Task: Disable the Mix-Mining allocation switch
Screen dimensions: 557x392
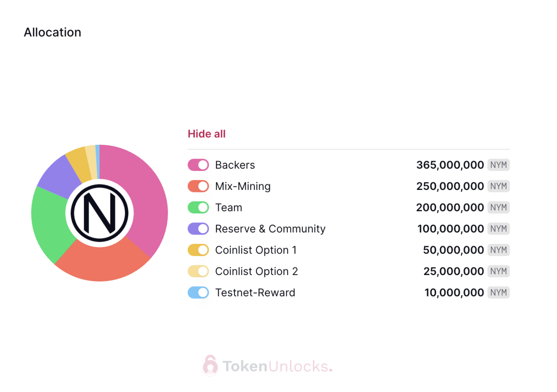Action: (x=198, y=186)
